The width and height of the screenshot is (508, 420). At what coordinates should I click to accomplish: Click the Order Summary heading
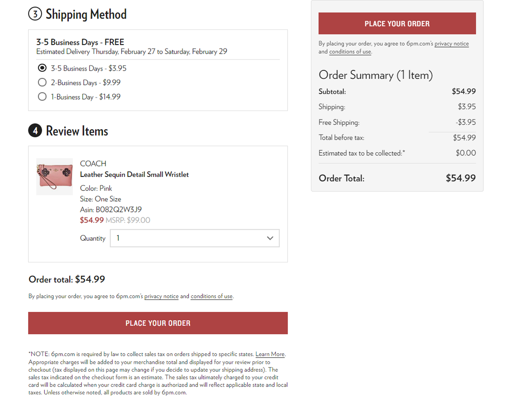click(x=376, y=75)
